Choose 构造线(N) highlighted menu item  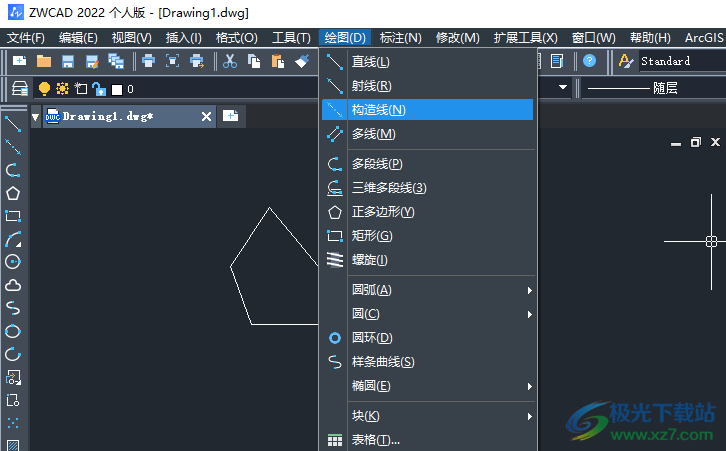click(x=427, y=110)
